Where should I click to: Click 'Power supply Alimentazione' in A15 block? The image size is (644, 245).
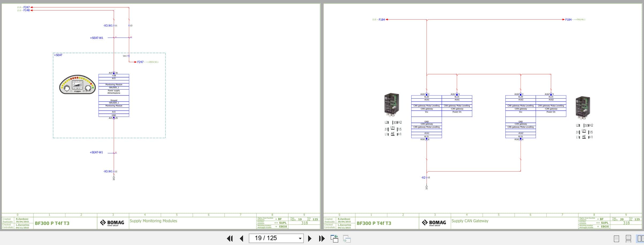tap(114, 92)
